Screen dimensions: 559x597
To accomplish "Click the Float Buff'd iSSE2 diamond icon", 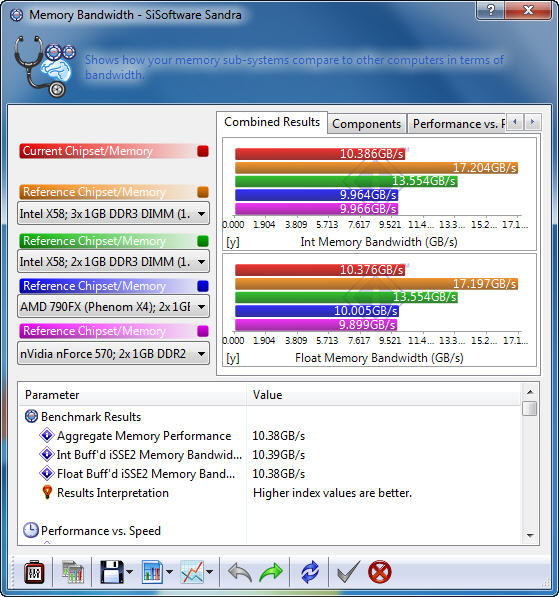I will click(x=47, y=473).
